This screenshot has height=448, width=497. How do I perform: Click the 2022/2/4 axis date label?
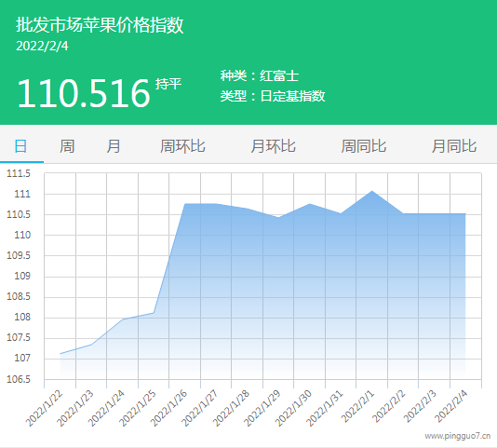click(450, 406)
